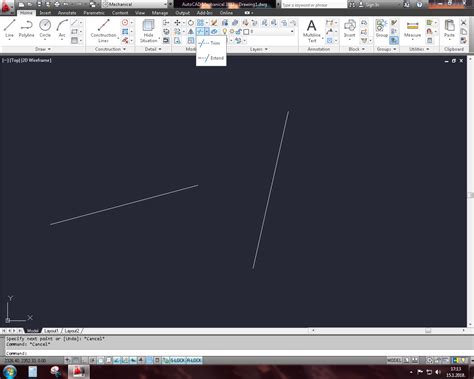Click the Insert block icon
The height and width of the screenshot is (379, 474).
350,29
